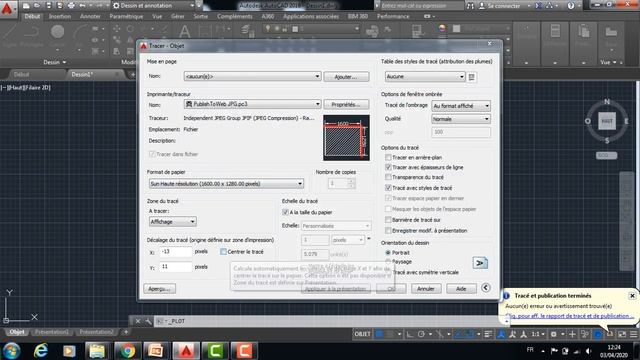Launch Google Chrome from the taskbar

[x=127, y=351]
